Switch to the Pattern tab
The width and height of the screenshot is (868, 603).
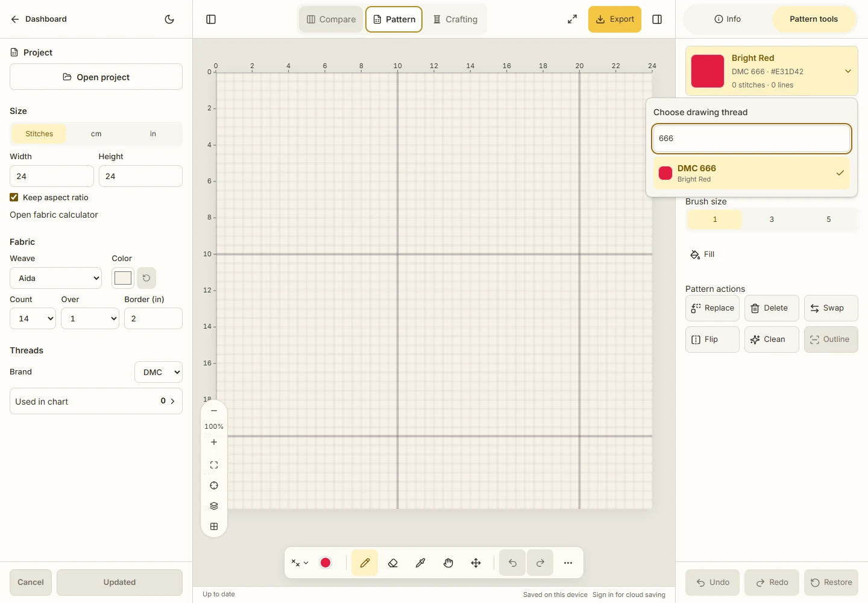[x=394, y=19]
